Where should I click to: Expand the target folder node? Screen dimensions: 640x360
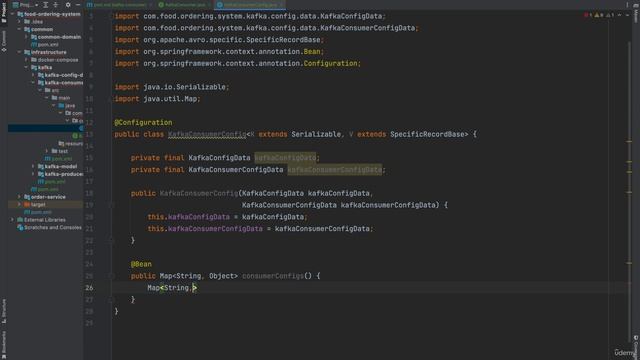pyautogui.click(x=19, y=204)
